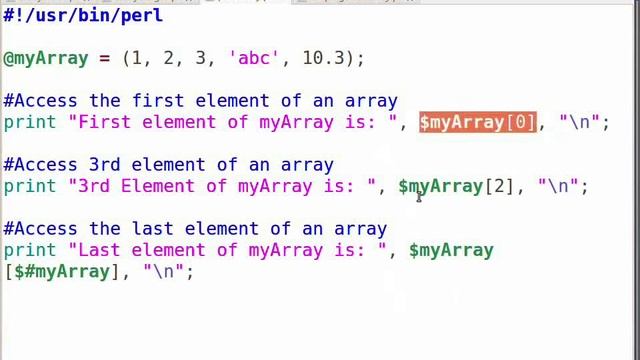Click the string "First element of myArray is: "
The width and height of the screenshot is (640, 360).
(233, 122)
